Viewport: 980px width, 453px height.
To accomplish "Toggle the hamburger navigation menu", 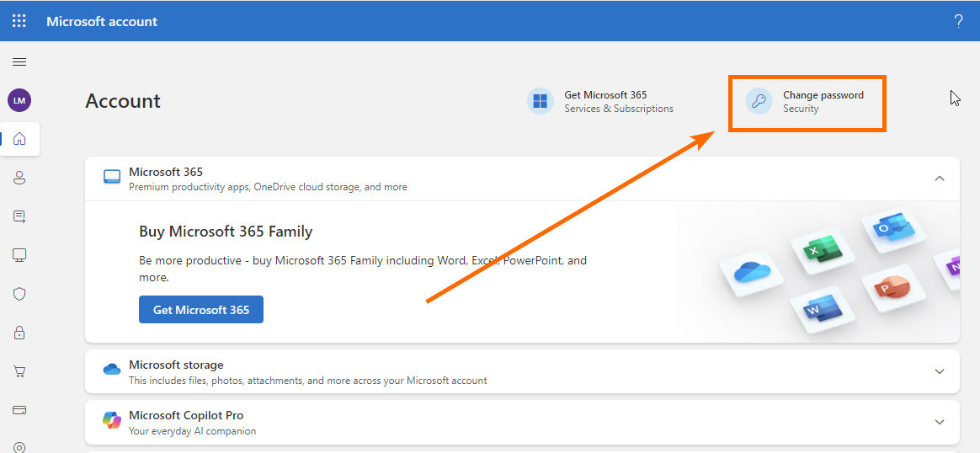I will [x=19, y=61].
